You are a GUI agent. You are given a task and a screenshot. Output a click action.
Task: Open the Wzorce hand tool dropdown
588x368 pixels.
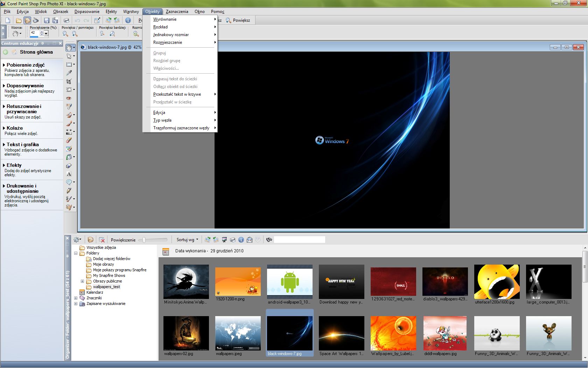coord(16,34)
